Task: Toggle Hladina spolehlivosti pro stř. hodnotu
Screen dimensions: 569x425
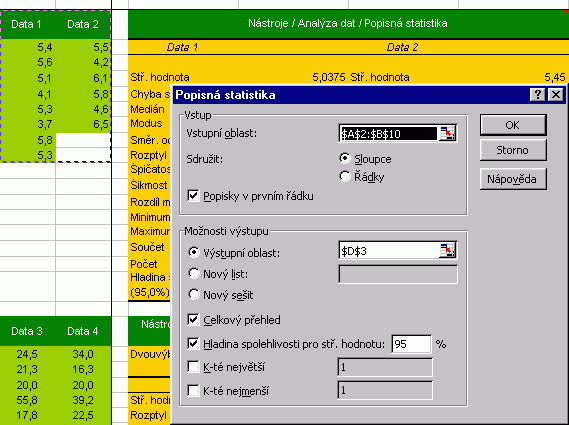Action: coord(193,343)
